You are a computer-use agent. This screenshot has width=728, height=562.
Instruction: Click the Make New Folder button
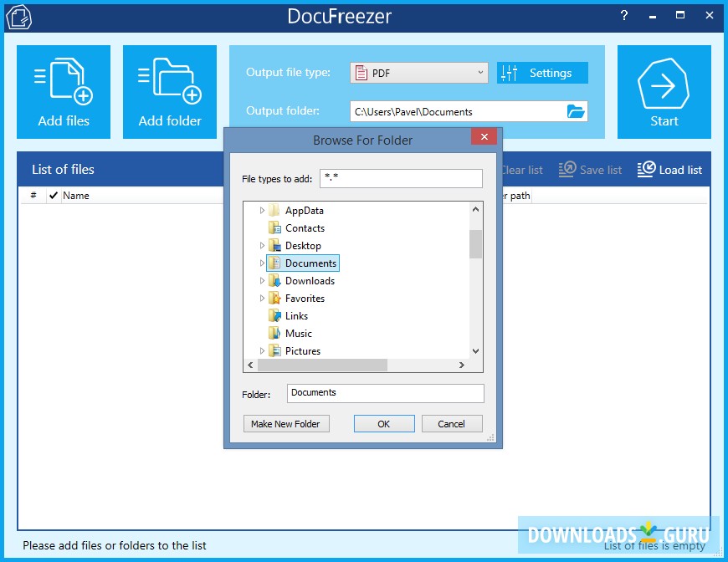(x=286, y=424)
